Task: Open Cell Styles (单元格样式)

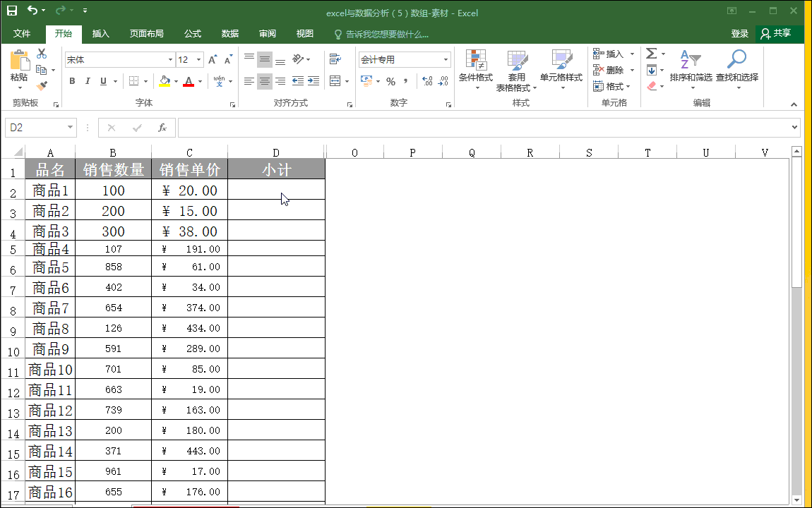Action: click(561, 70)
